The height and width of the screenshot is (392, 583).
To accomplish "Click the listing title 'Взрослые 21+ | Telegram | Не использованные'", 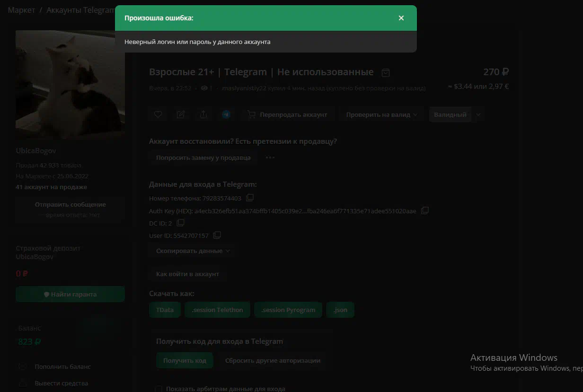I will pyautogui.click(x=261, y=72).
